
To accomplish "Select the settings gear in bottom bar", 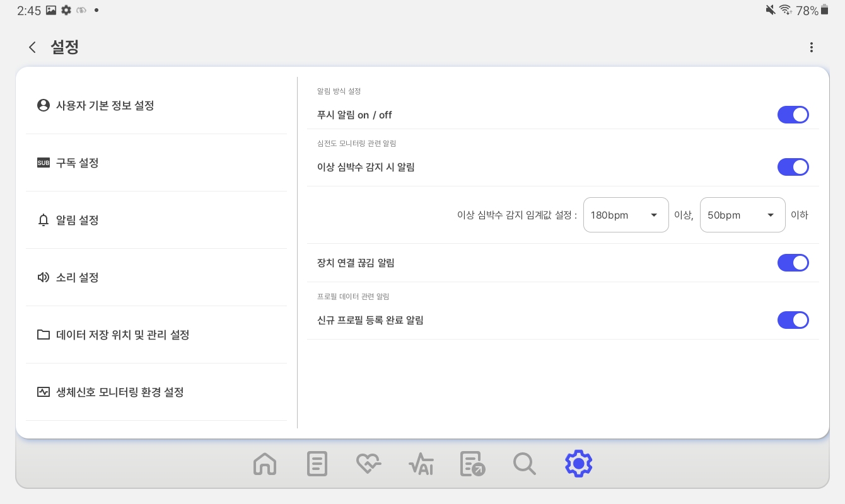I will click(578, 464).
